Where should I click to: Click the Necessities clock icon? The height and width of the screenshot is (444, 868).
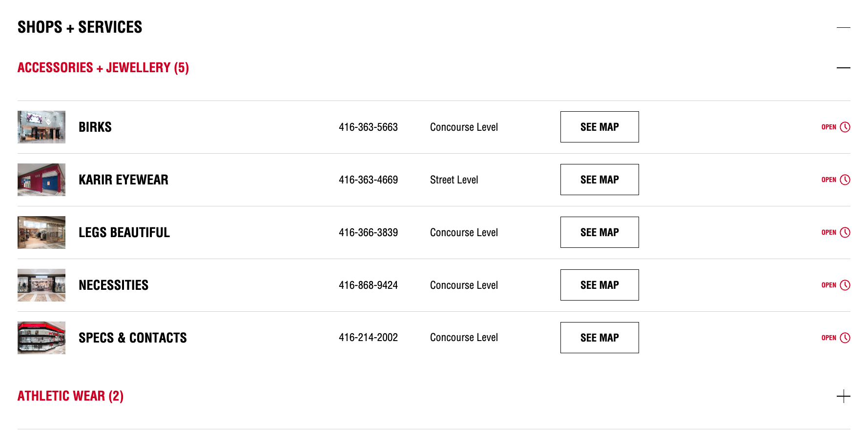pyautogui.click(x=845, y=285)
